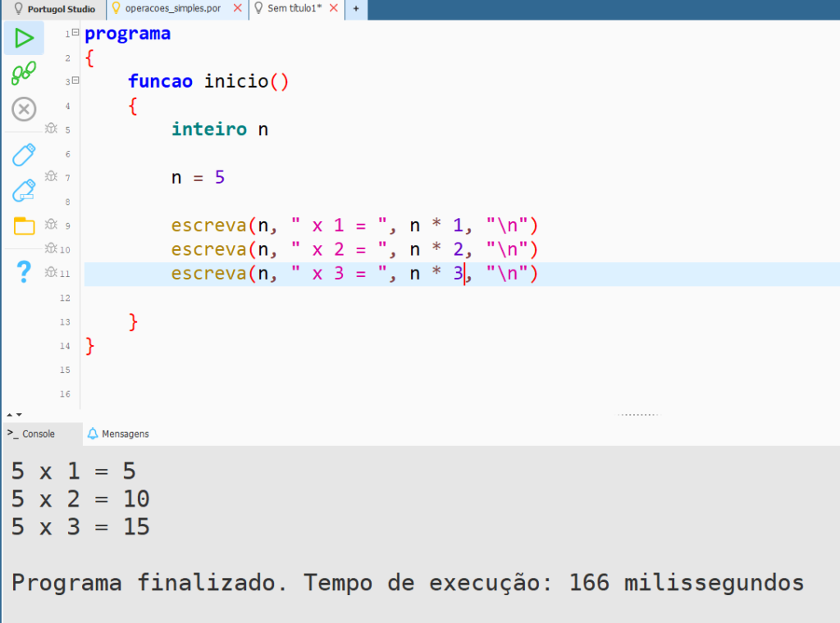Click the dotted divider handle above the console
This screenshot has width=840, height=623.
point(638,415)
